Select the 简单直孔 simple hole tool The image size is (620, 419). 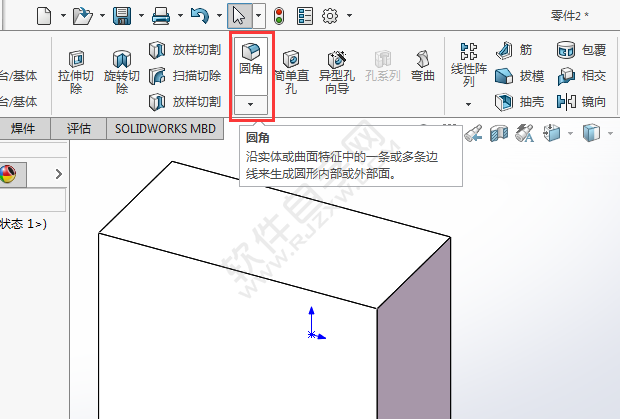click(291, 72)
